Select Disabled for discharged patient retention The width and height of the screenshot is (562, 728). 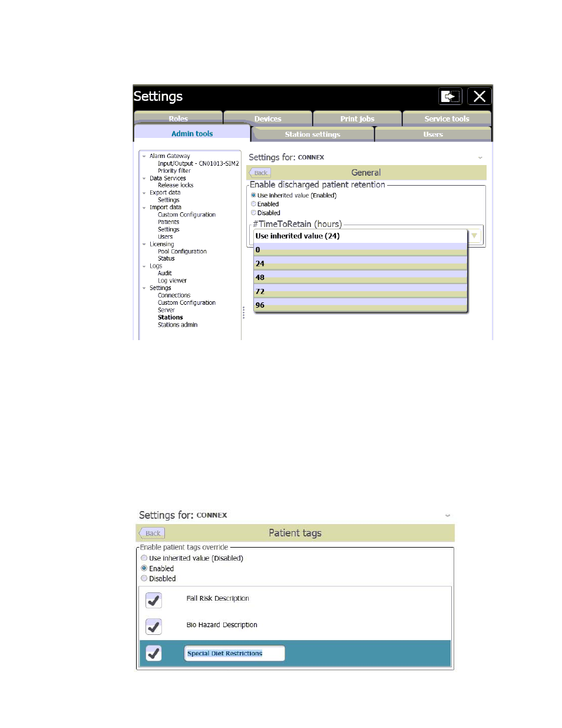[253, 213]
